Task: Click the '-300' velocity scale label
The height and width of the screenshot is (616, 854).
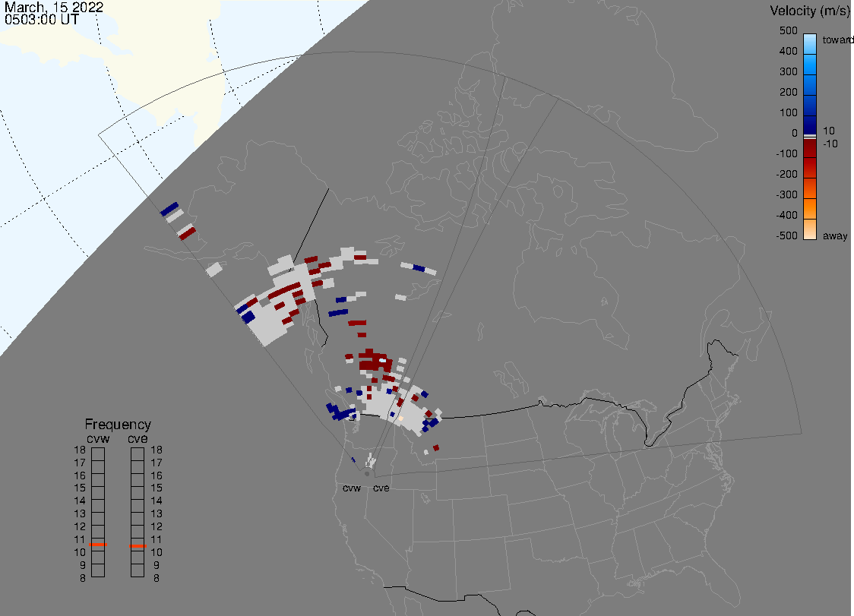Action: tap(786, 194)
